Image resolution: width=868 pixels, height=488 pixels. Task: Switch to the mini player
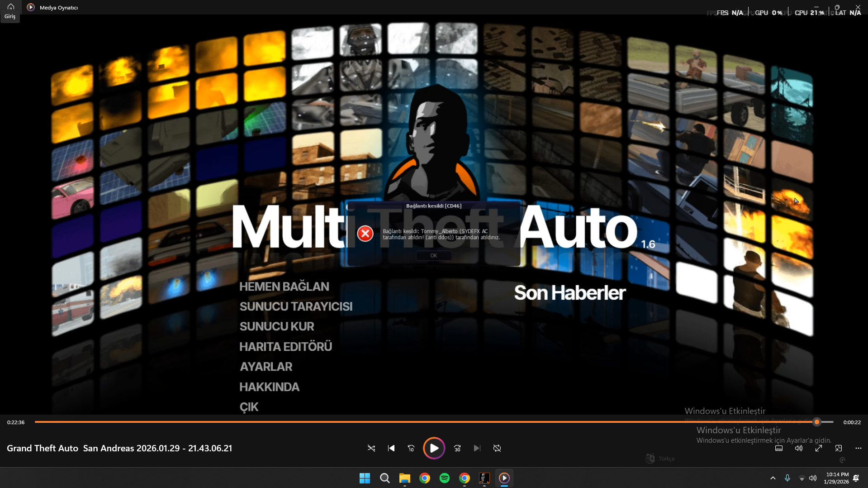pyautogui.click(x=839, y=448)
